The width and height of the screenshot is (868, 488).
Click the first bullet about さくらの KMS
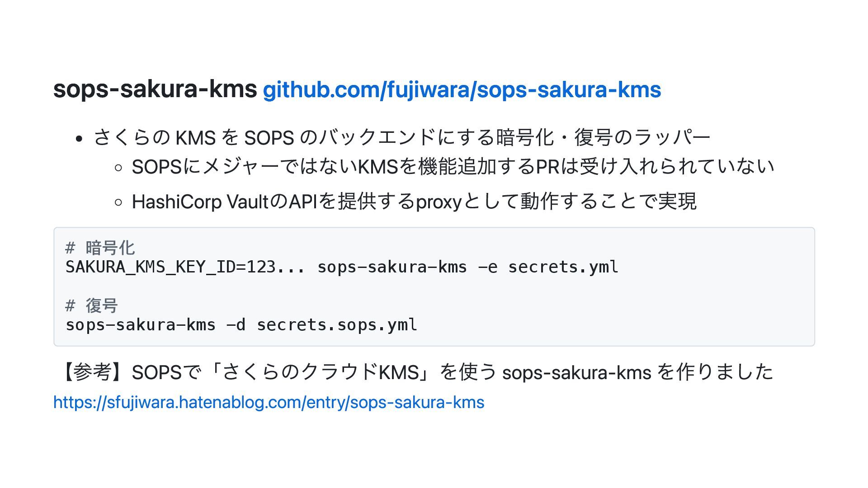point(402,137)
